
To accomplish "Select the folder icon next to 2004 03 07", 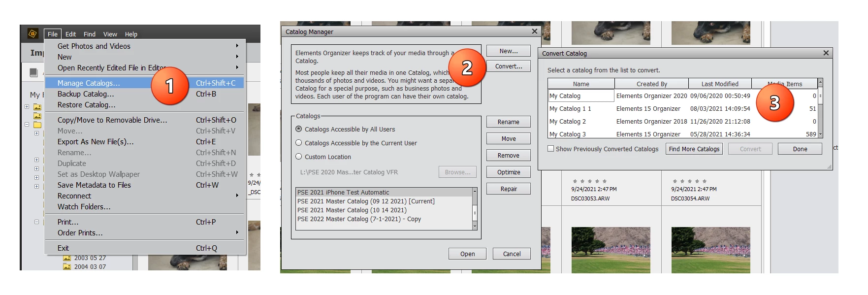I will (x=67, y=267).
